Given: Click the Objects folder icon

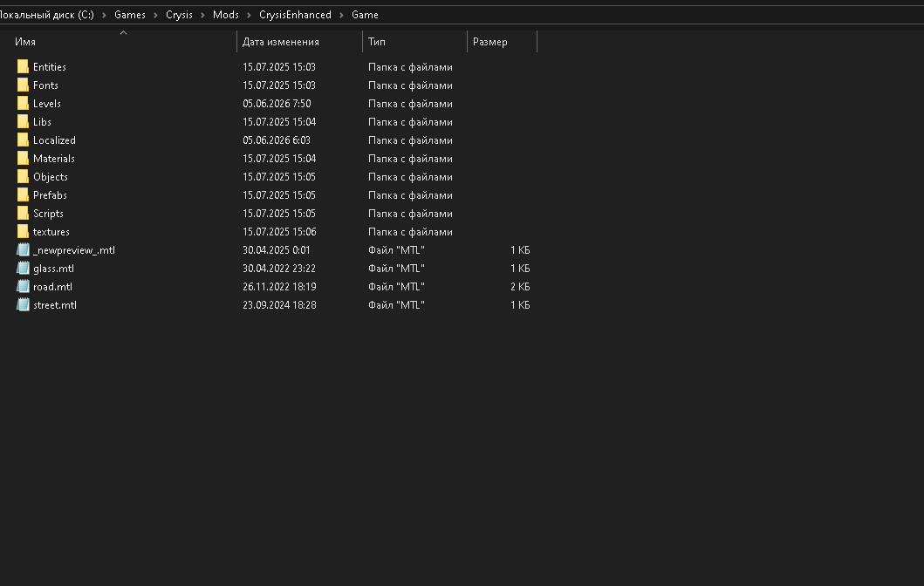Looking at the screenshot, I should pyautogui.click(x=23, y=176).
